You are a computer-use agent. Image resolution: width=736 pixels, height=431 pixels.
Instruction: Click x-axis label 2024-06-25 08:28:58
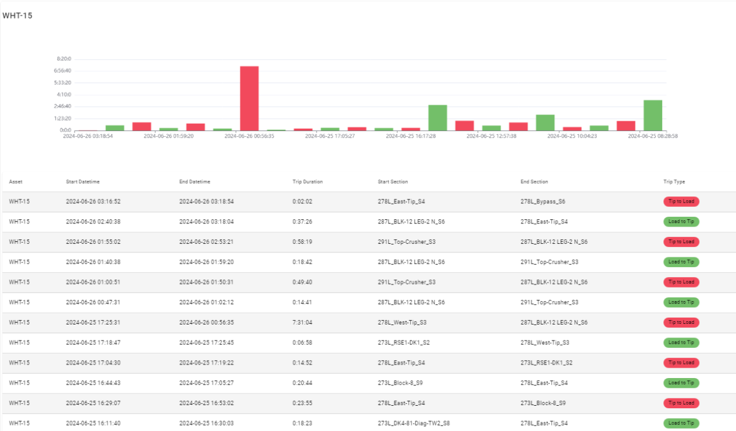653,136
